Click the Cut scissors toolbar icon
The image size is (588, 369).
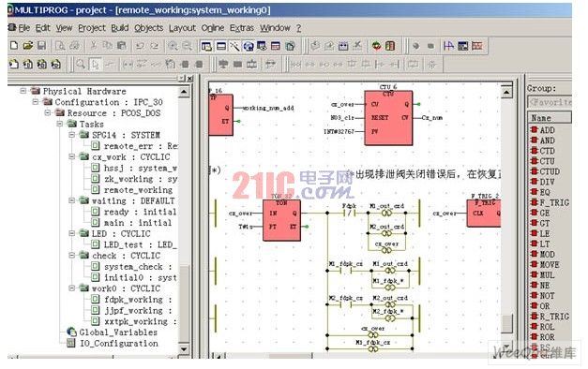pyautogui.click(x=94, y=46)
